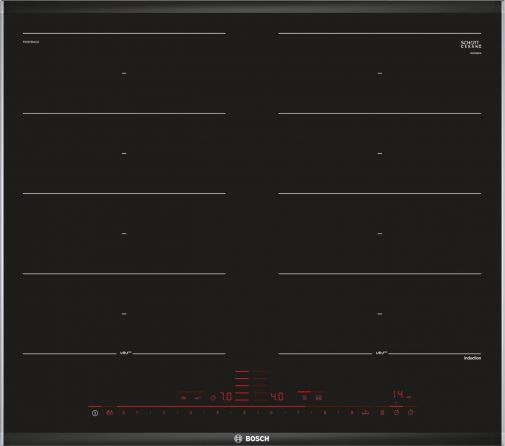Image resolution: width=505 pixels, height=446 pixels.
Task: Set power slider to level 5
Action: (244, 413)
